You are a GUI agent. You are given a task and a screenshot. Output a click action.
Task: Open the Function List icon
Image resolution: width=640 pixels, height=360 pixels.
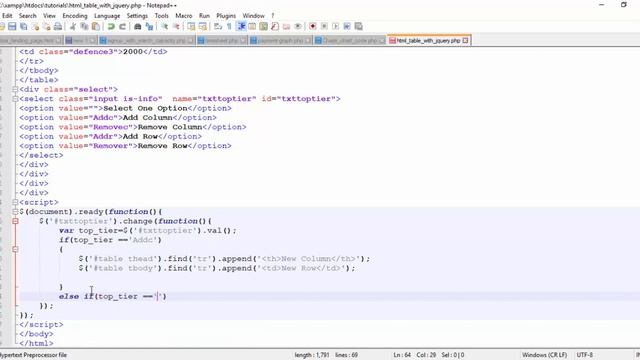[x=275, y=27]
